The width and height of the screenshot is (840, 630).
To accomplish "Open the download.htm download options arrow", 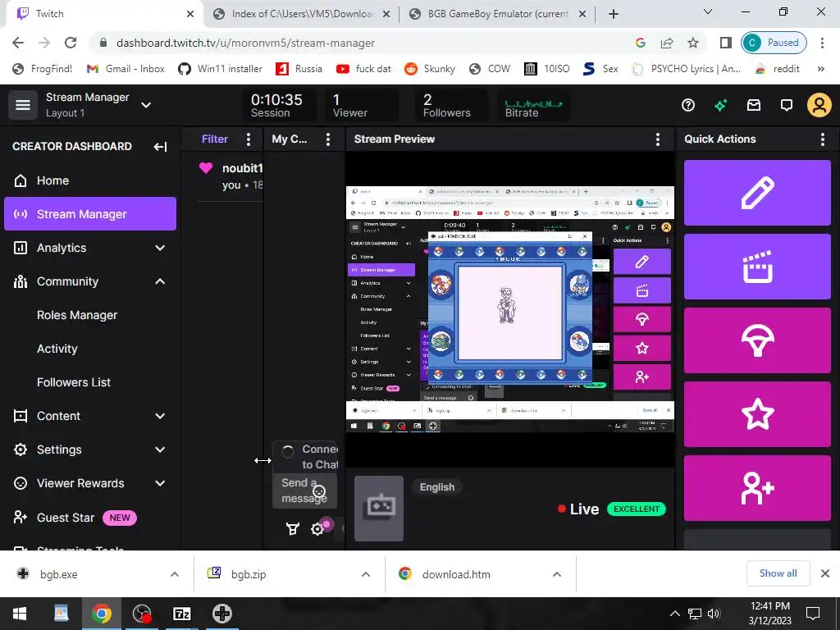I will (557, 574).
